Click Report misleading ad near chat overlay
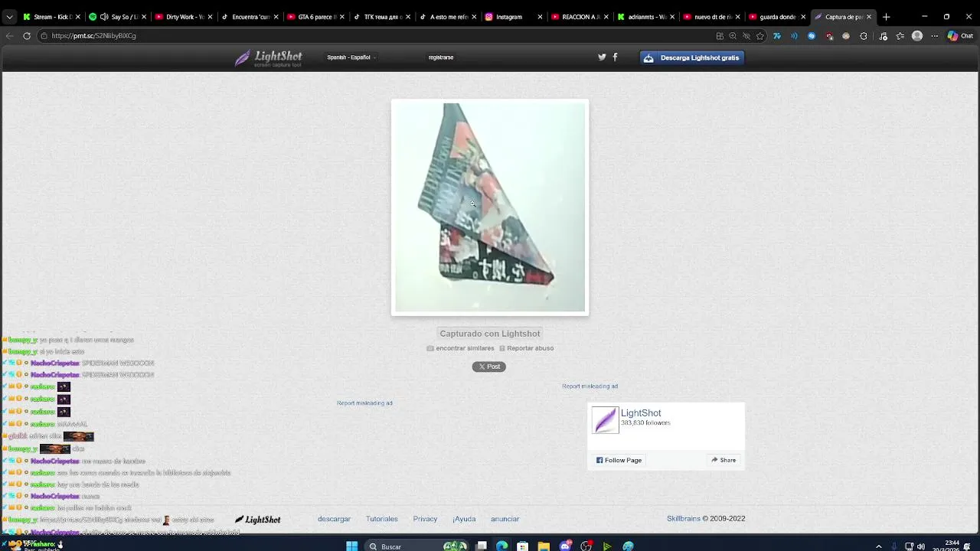The image size is (980, 551). pyautogui.click(x=364, y=403)
